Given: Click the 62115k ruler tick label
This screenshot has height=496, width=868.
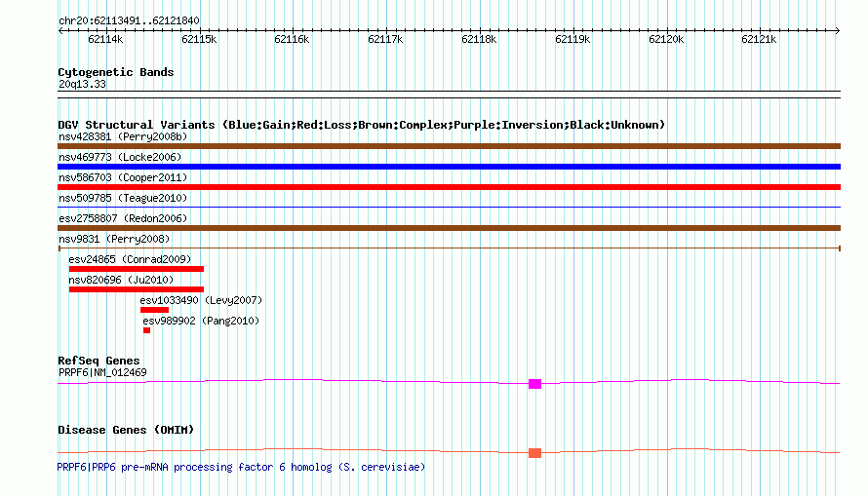Looking at the screenshot, I should click(199, 39).
